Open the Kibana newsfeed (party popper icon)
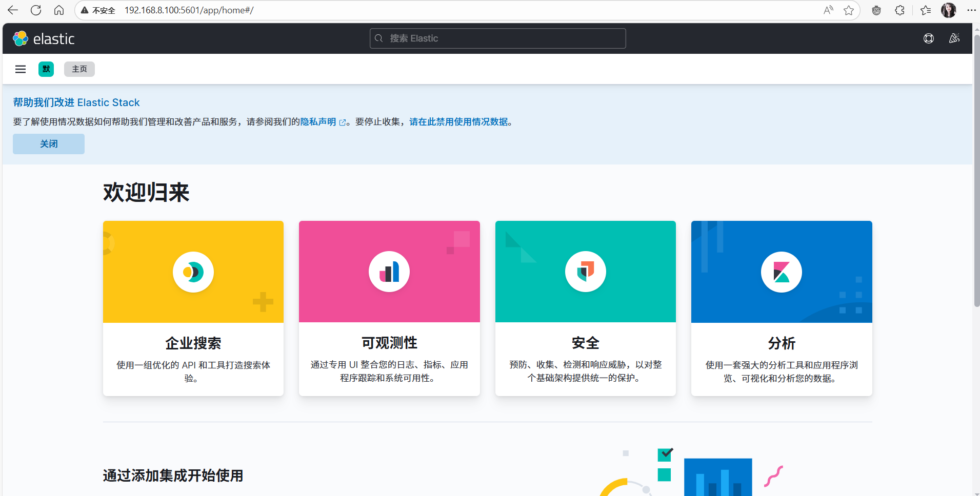The image size is (980, 496). 954,38
